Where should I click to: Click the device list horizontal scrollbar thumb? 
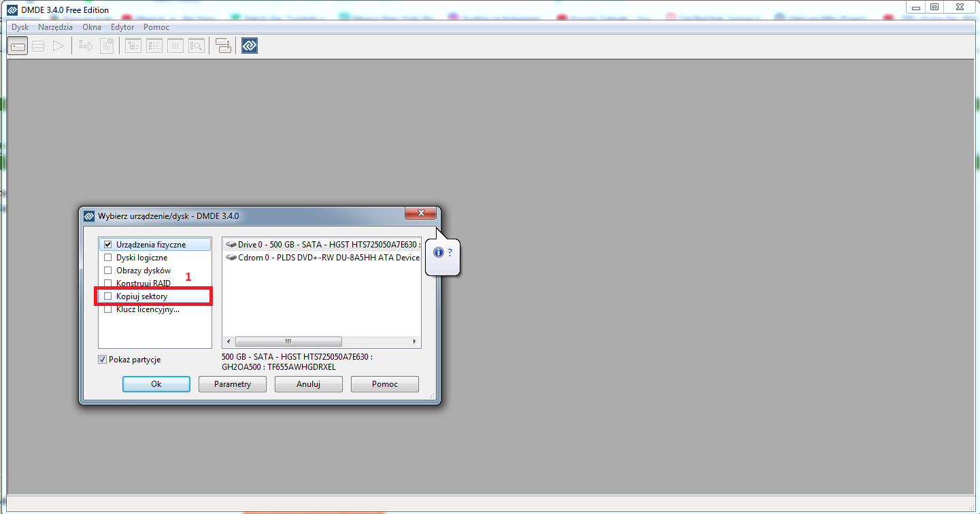tap(288, 341)
